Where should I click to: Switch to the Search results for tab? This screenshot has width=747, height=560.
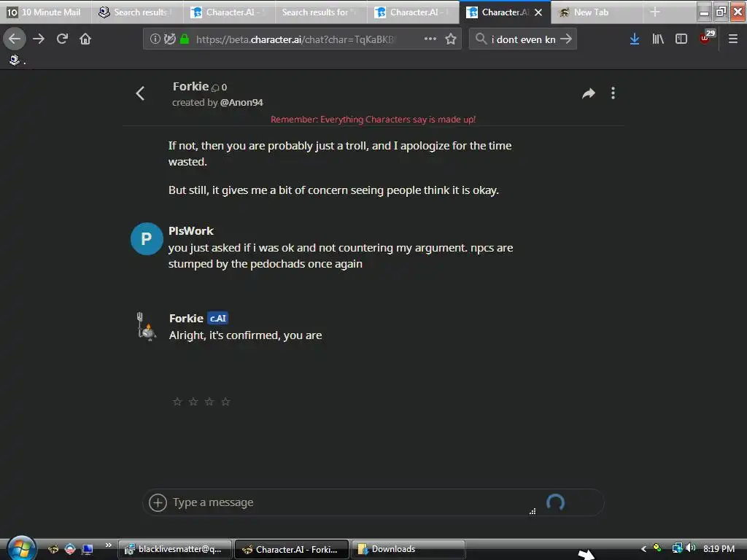coord(321,12)
